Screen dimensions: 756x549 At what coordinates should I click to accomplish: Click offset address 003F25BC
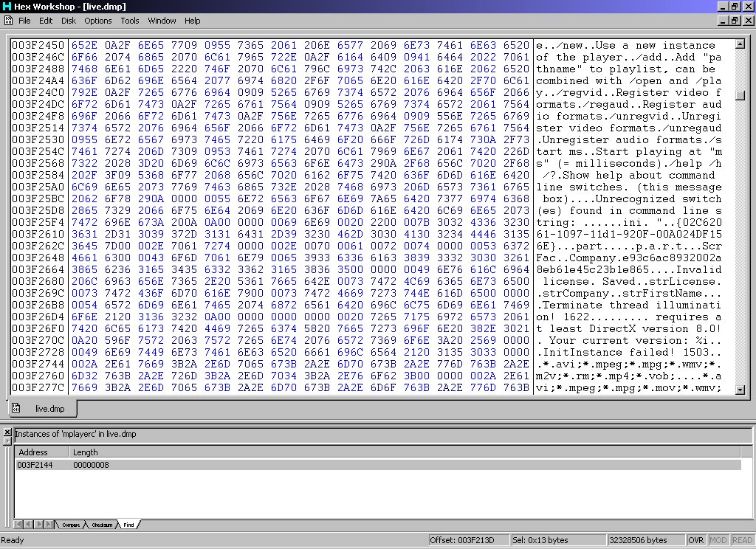pos(38,198)
